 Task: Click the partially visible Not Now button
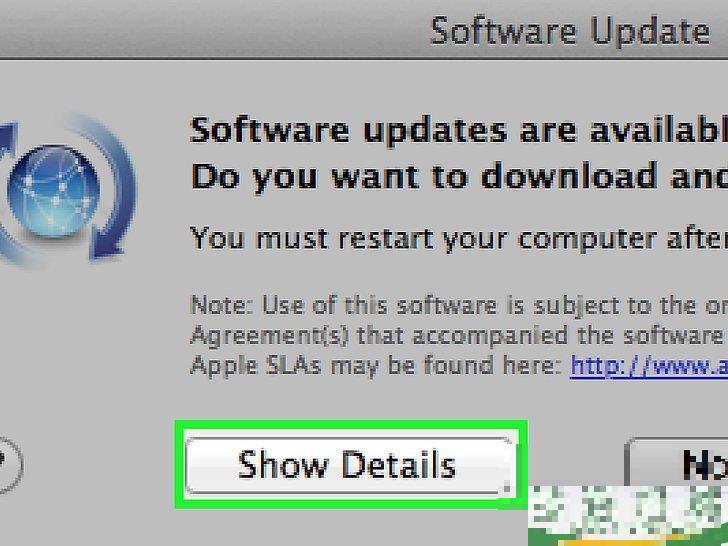[x=677, y=463]
